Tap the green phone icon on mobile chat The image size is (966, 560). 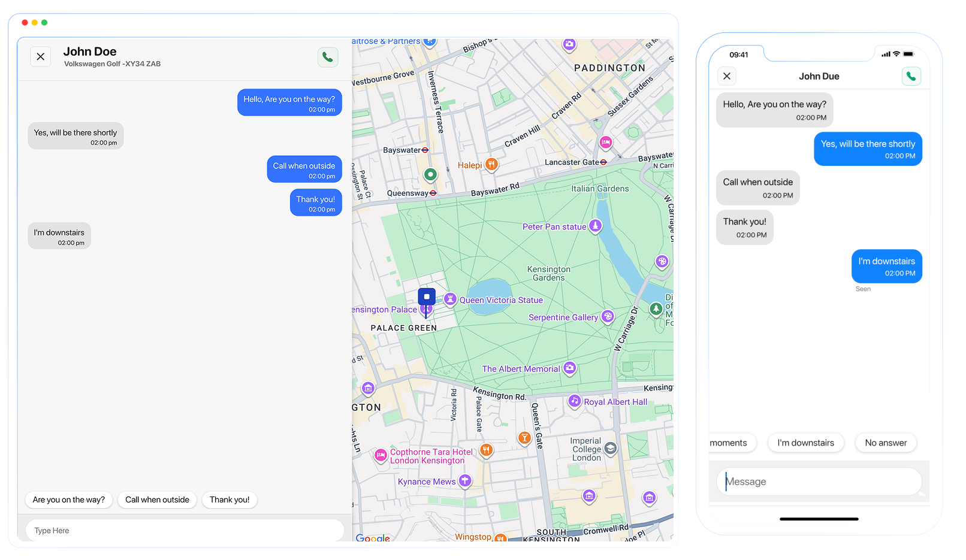click(911, 76)
